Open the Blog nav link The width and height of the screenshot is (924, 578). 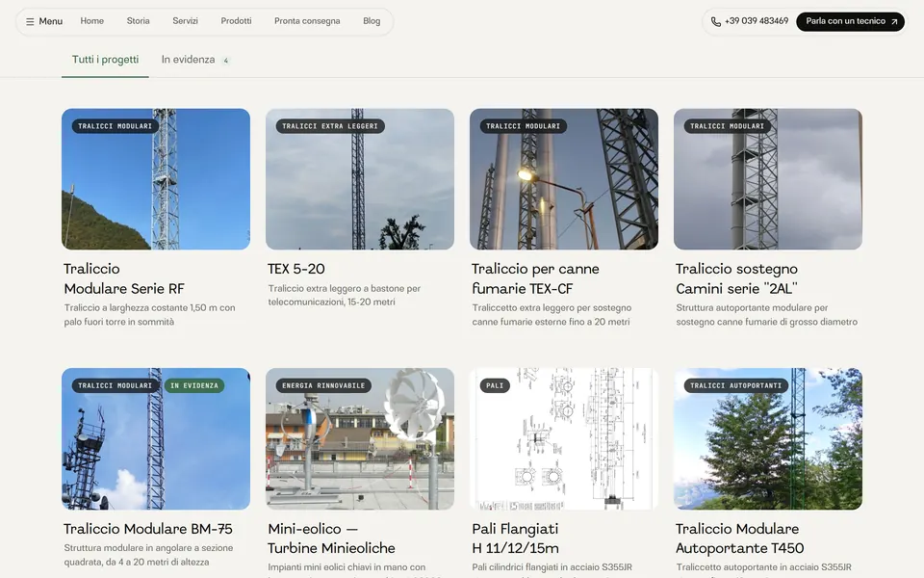(x=372, y=21)
